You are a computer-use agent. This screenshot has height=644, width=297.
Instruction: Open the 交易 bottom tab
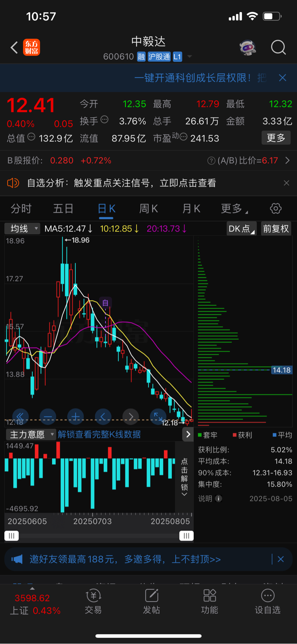pyautogui.click(x=93, y=601)
